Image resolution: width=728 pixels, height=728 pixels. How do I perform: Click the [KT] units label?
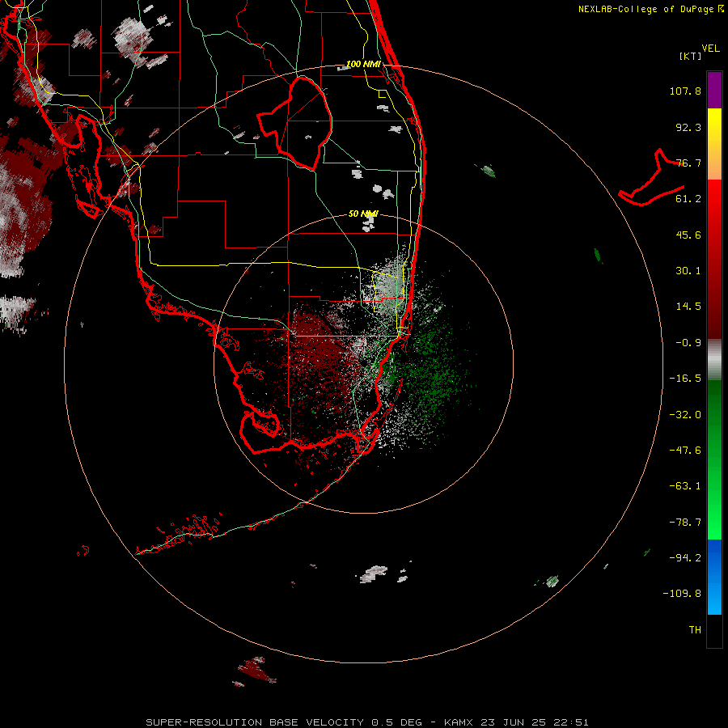point(691,56)
